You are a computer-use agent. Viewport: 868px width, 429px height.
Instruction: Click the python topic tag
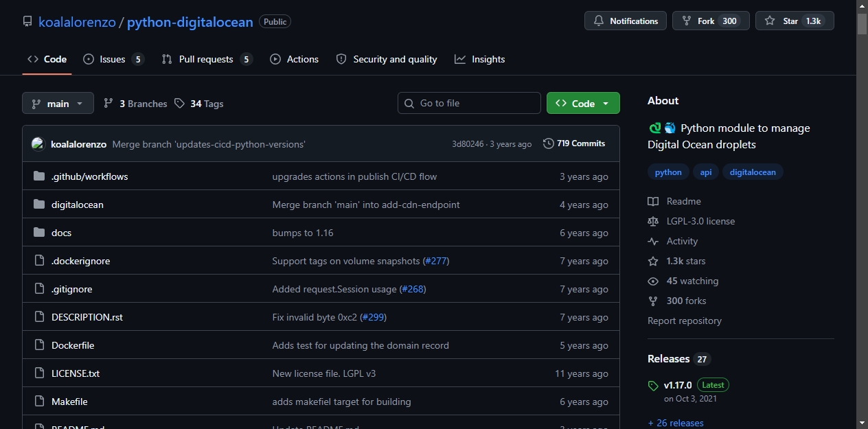tap(668, 172)
